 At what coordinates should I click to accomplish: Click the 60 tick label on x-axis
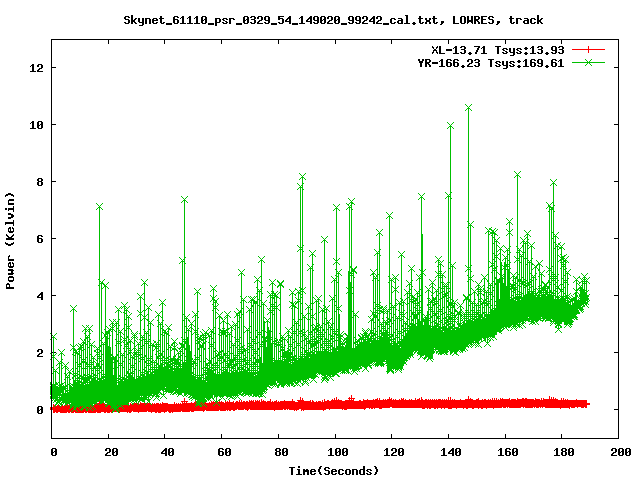point(222,452)
